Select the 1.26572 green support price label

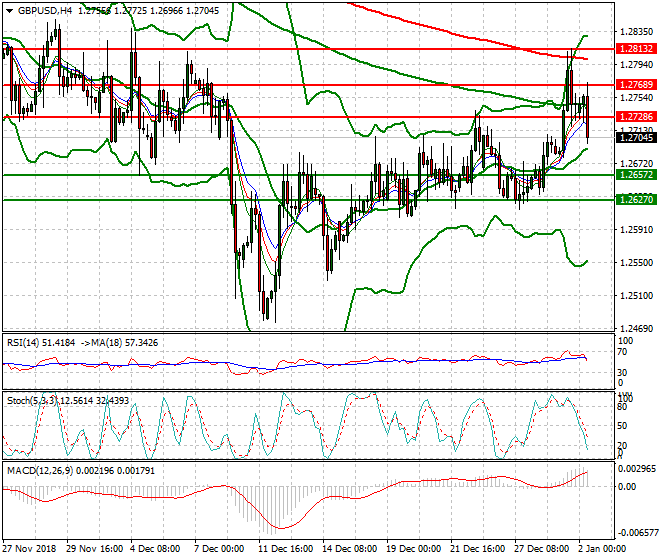(x=636, y=175)
